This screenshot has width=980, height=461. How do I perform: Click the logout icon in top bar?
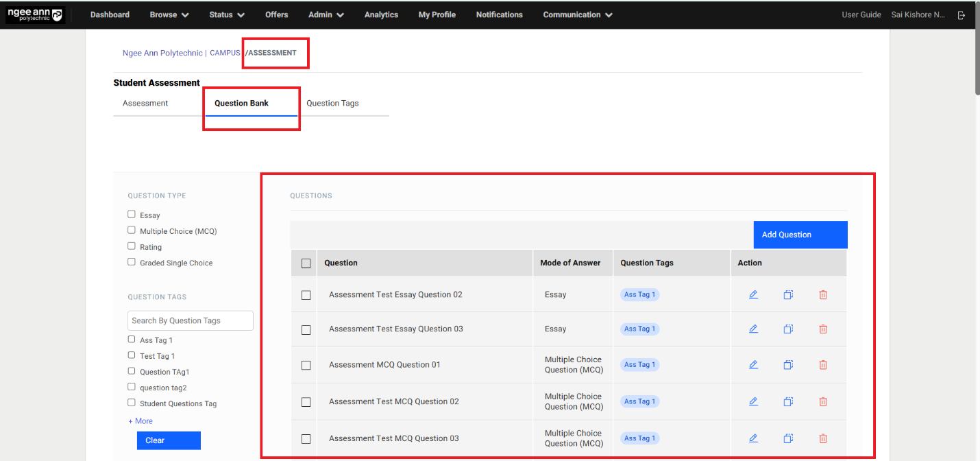point(962,15)
